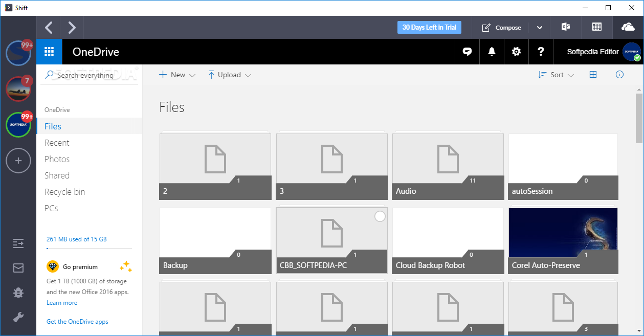Open the Cloud Backup Robot folder
This screenshot has height=336, width=644.
click(448, 241)
